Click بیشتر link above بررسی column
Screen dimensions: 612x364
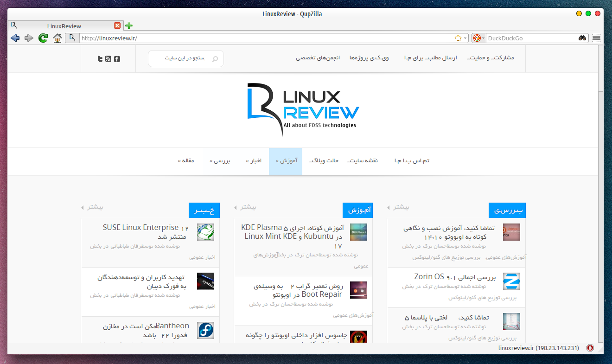(x=398, y=207)
